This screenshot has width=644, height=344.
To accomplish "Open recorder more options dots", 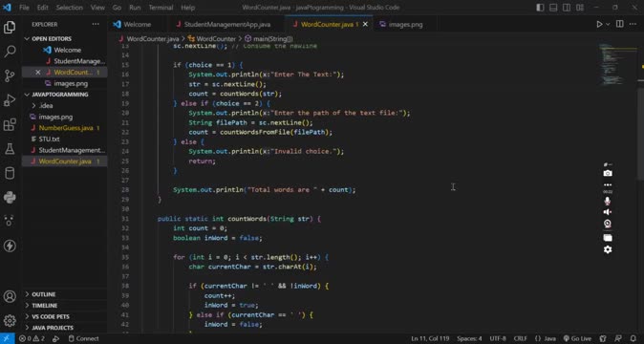I will [x=608, y=184].
